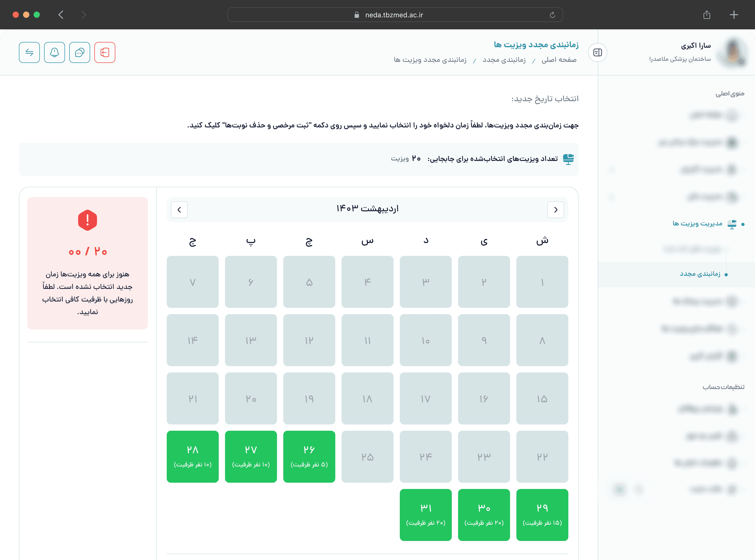Go back in browser history

pos(61,15)
